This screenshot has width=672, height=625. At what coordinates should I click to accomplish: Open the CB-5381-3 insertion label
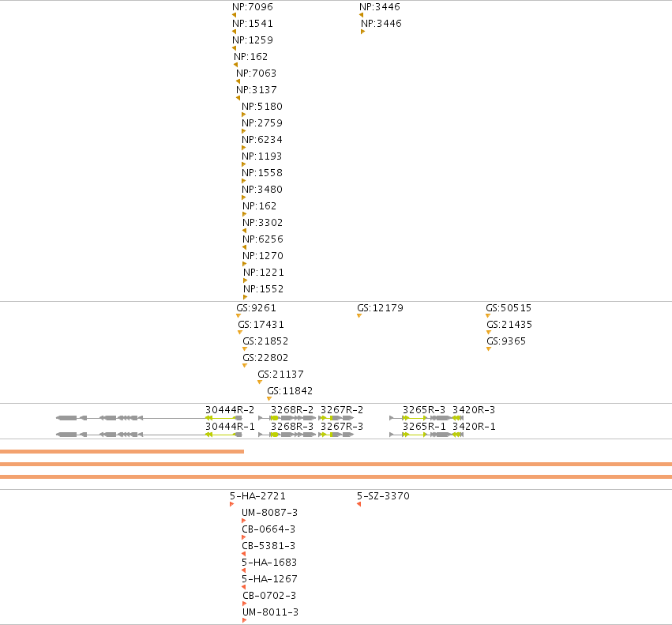pyautogui.click(x=268, y=546)
